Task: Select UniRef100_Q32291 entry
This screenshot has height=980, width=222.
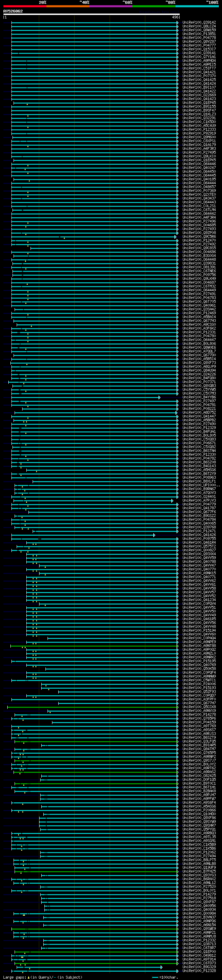Action: pyautogui.click(x=199, y=118)
